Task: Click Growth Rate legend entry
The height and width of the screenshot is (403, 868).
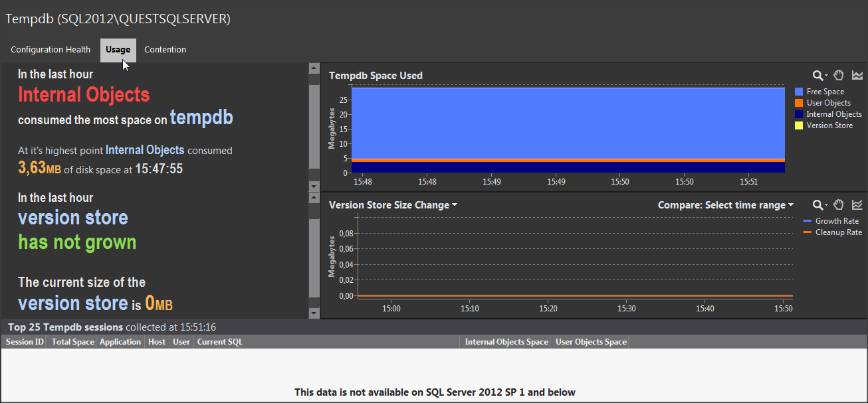Action: point(831,221)
